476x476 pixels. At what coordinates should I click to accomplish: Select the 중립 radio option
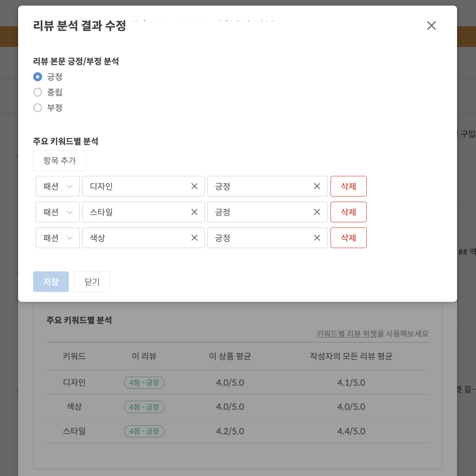(38, 92)
